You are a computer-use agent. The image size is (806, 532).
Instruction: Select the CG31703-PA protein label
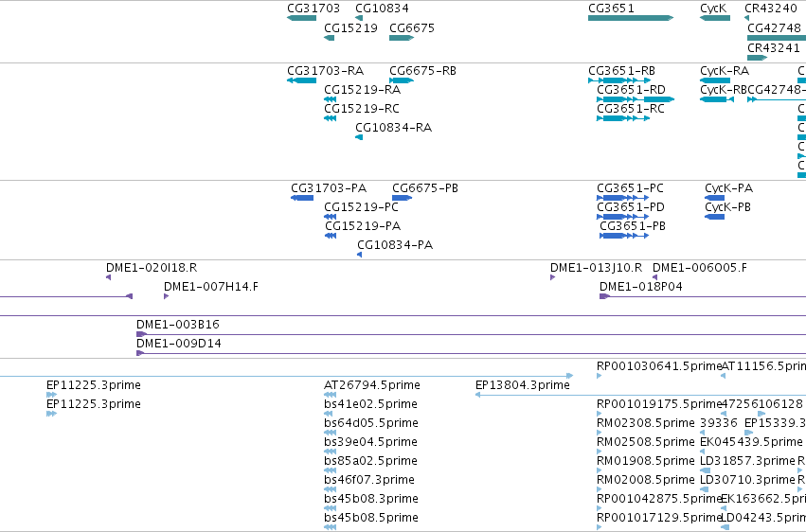coord(329,188)
